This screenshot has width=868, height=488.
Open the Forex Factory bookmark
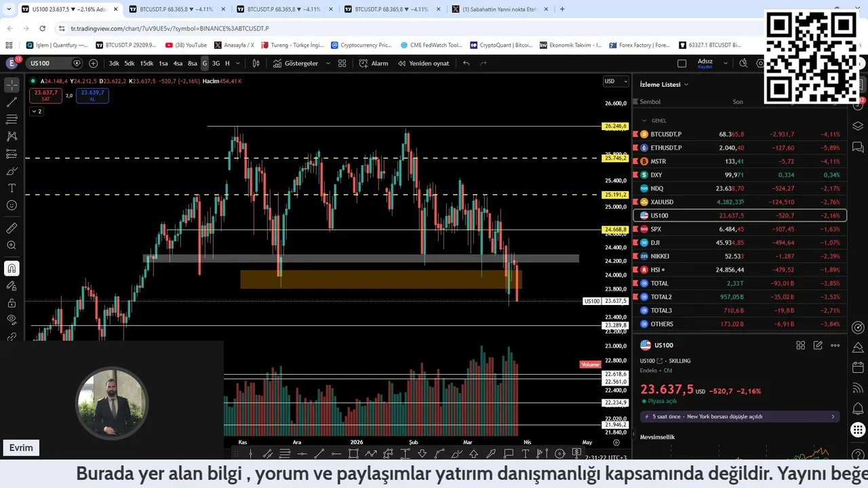point(639,45)
